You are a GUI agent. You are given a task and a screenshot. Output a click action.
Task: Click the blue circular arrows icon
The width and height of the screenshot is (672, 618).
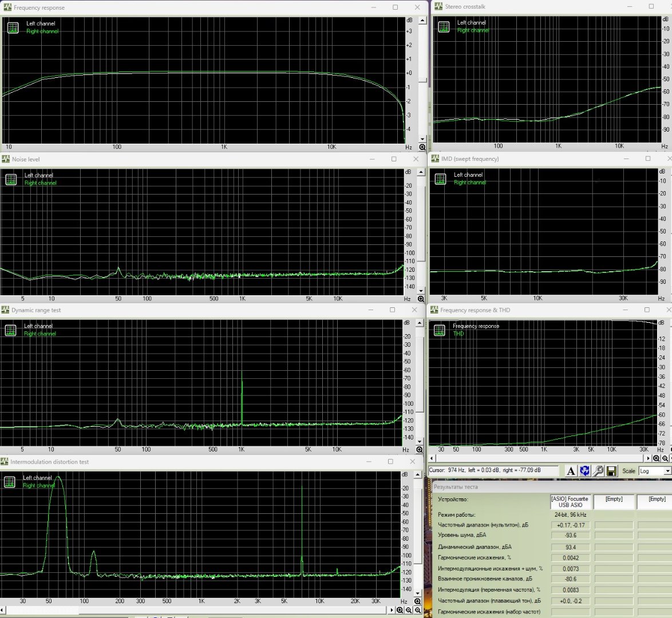[584, 471]
